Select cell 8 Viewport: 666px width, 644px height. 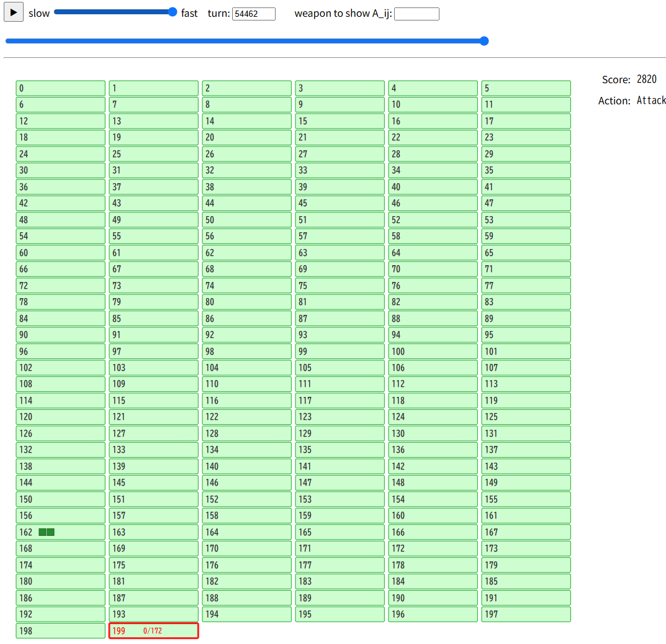[x=247, y=104]
